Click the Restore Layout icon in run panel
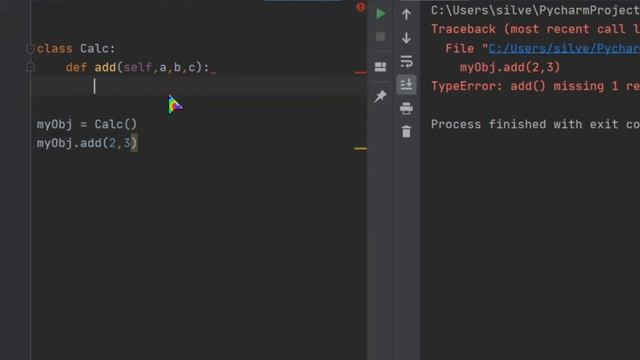The height and width of the screenshot is (360, 640). click(380, 67)
